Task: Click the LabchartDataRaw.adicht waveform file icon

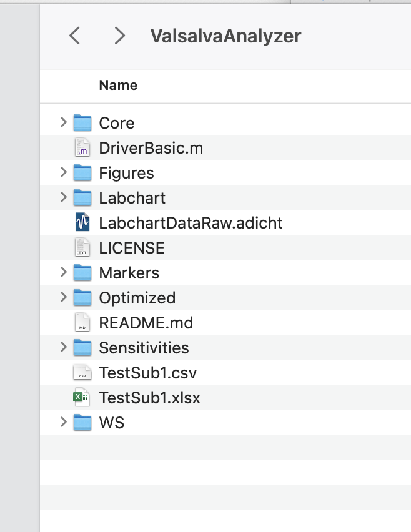Action: tap(82, 223)
